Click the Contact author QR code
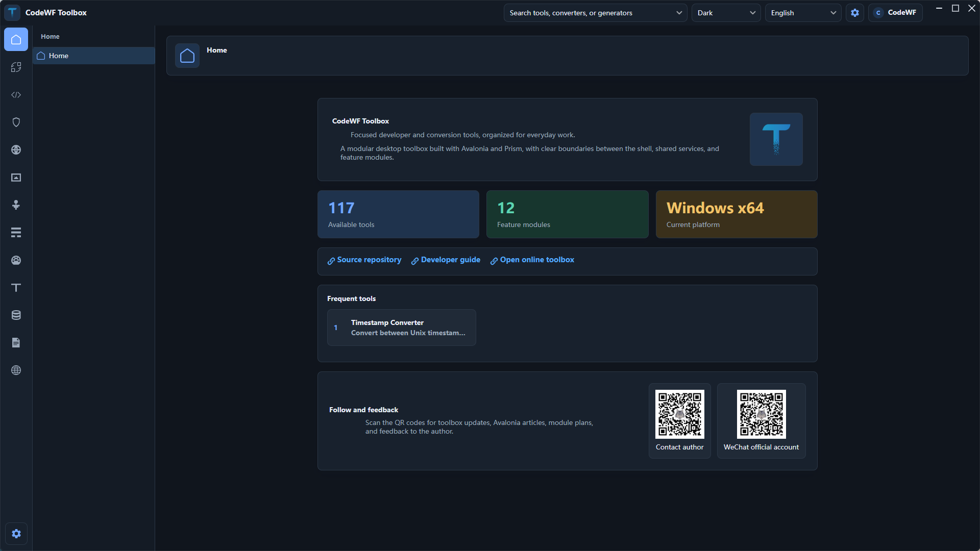The height and width of the screenshot is (551, 980). [x=679, y=414]
